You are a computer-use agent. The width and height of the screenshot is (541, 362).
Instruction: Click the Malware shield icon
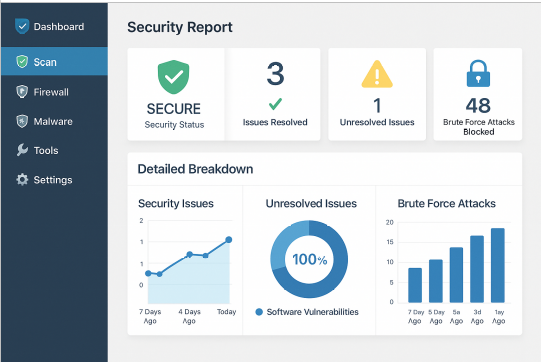[x=22, y=121]
